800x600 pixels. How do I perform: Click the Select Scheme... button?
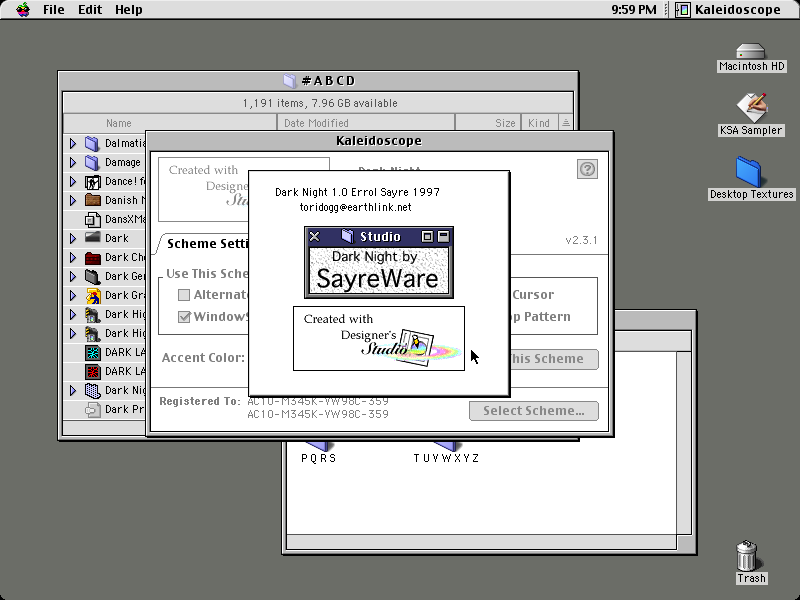pyautogui.click(x=534, y=411)
